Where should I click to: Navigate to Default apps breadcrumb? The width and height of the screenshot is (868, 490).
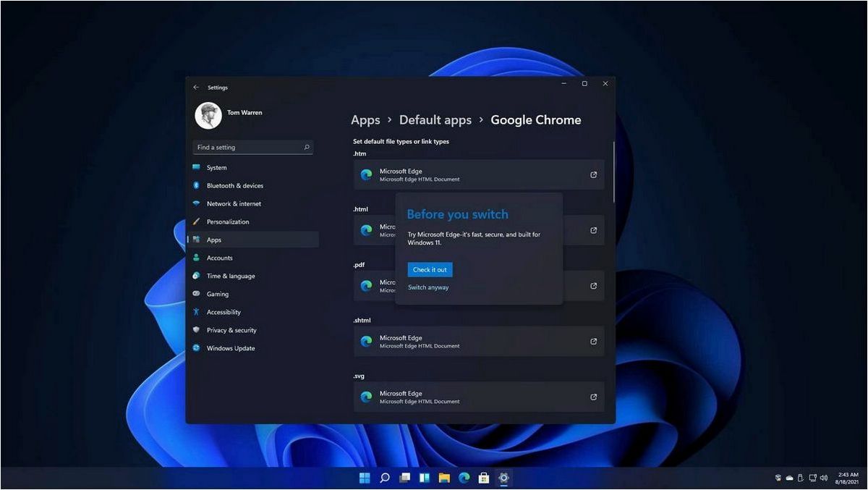pos(435,120)
